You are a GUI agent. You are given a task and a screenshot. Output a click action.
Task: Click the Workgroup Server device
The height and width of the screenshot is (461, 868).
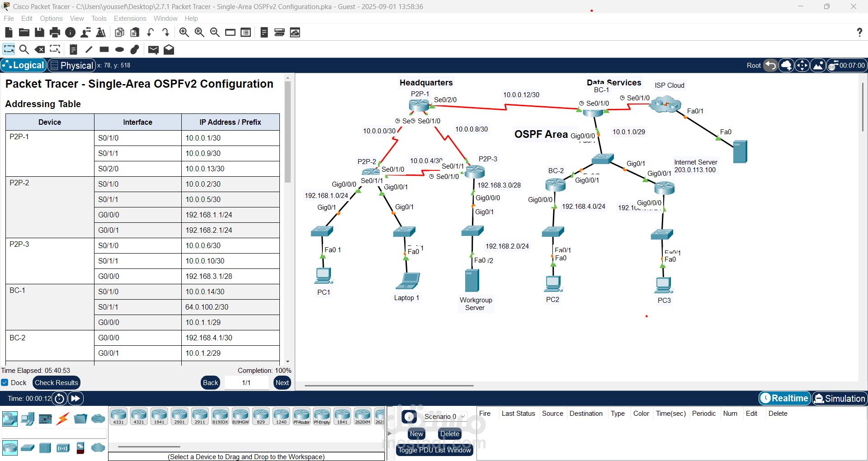pos(472,280)
